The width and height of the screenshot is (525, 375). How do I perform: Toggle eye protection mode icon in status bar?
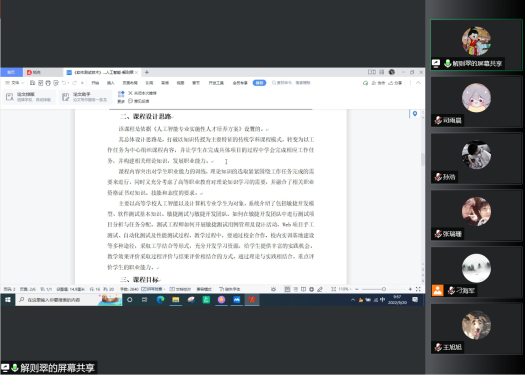pyautogui.click(x=274, y=289)
